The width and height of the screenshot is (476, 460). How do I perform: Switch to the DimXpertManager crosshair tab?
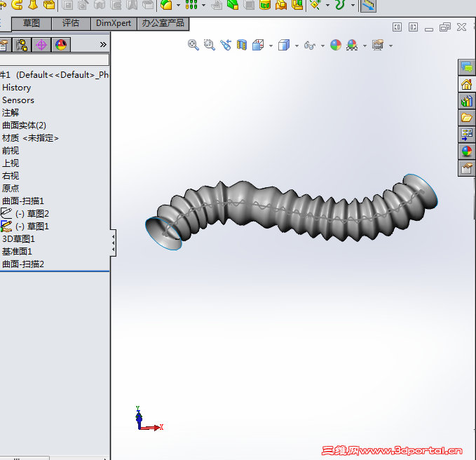(41, 45)
